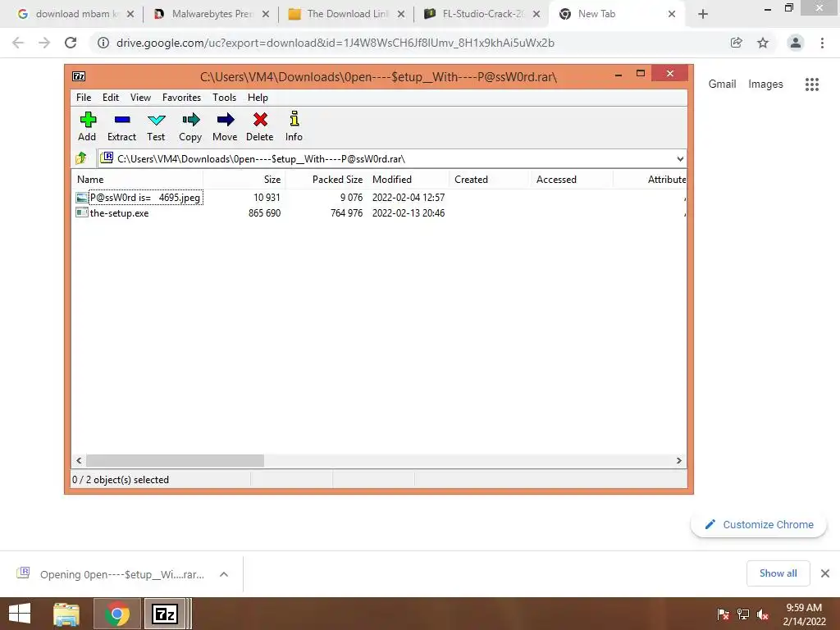
Task: Click the red Delete toolbar icon
Action: (260, 120)
